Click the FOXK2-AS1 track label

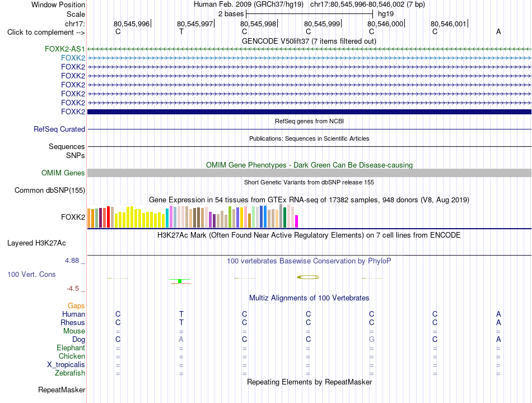coord(65,49)
